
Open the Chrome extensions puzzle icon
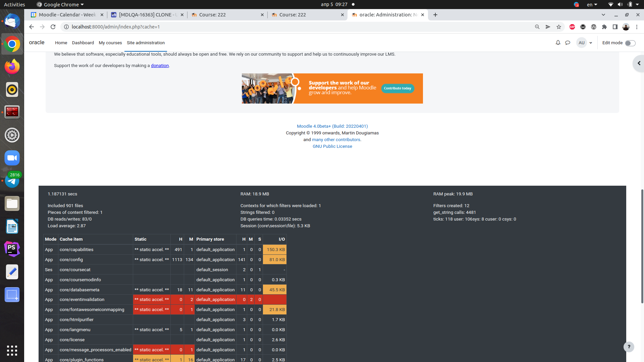[x=604, y=27]
